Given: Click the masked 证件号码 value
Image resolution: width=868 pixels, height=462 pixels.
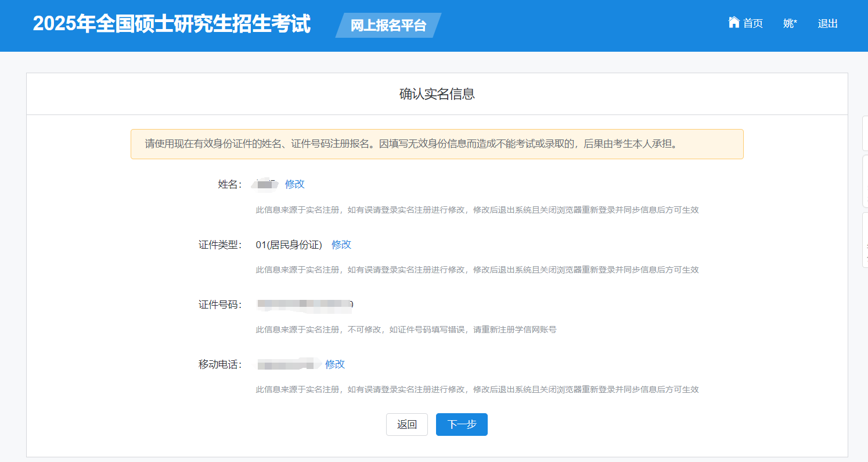Looking at the screenshot, I should [305, 304].
